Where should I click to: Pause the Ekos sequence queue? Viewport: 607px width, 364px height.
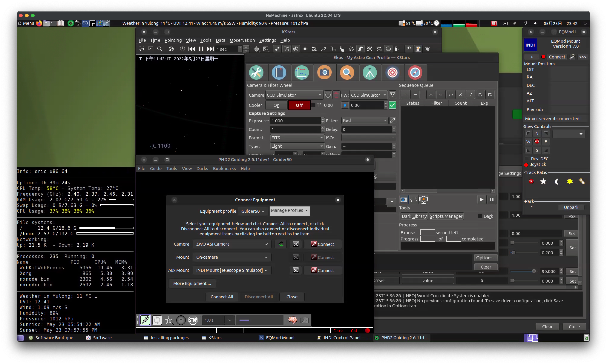(x=492, y=200)
